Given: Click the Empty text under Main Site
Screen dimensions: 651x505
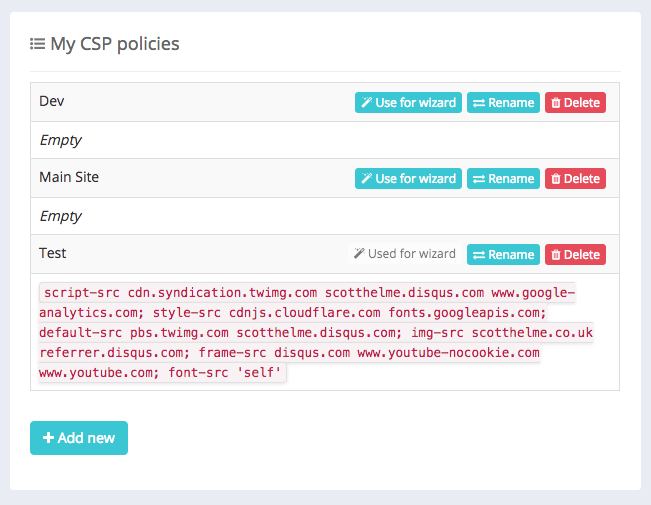Looking at the screenshot, I should pyautogui.click(x=60, y=216).
